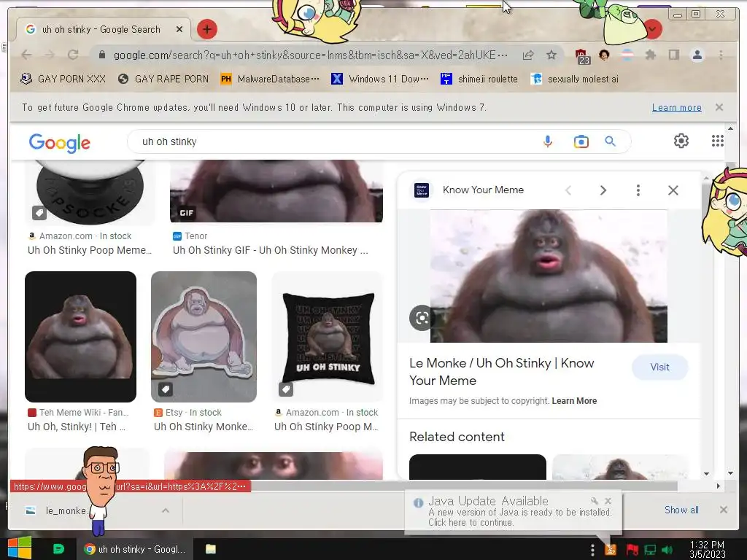Open the Java Update balloon wrench options
The height and width of the screenshot is (560, 747).
click(594, 501)
